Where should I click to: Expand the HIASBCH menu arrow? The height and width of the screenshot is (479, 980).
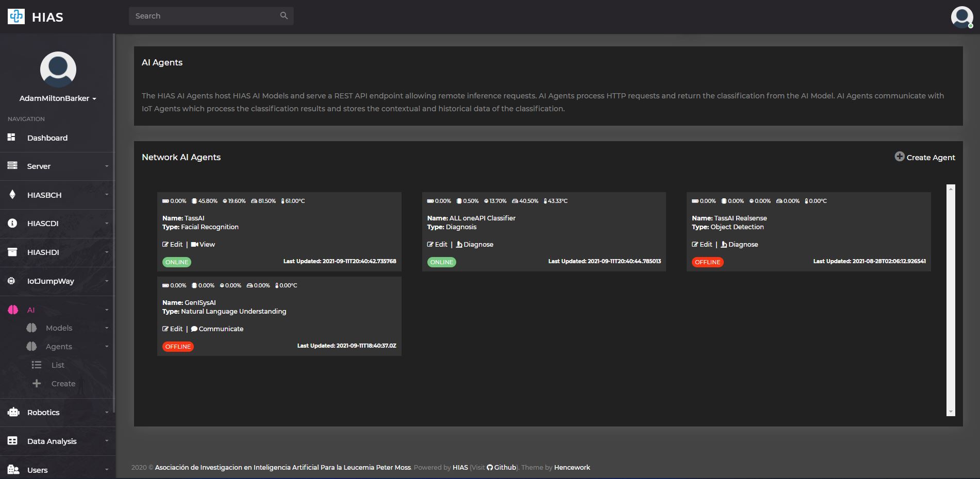pos(107,195)
